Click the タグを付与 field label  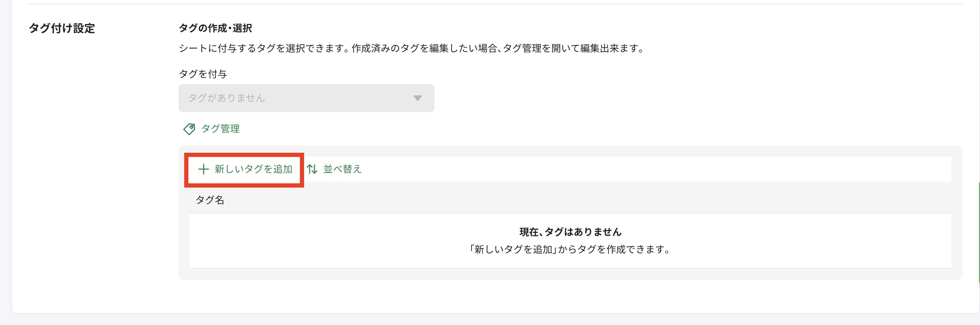tap(203, 74)
